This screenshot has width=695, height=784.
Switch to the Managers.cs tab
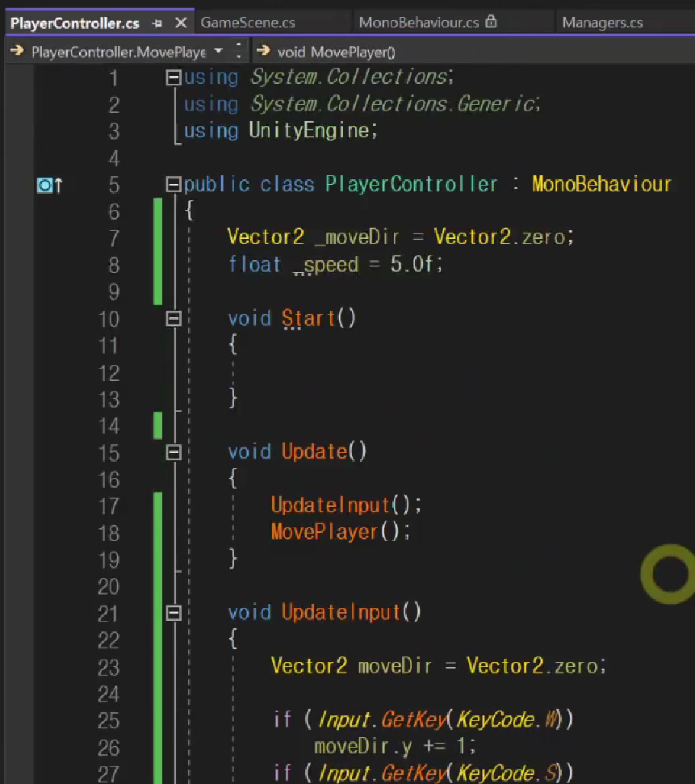click(x=602, y=23)
